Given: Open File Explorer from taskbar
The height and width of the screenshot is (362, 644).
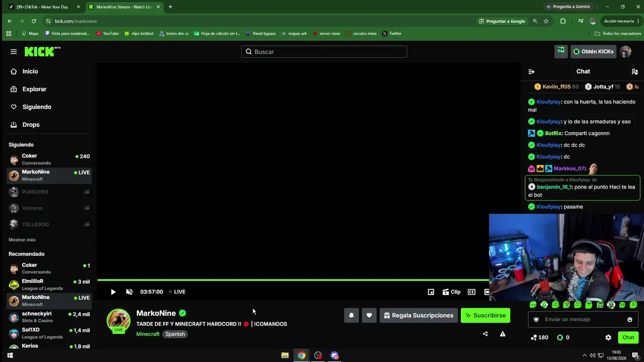Looking at the screenshot, I should coord(285,355).
